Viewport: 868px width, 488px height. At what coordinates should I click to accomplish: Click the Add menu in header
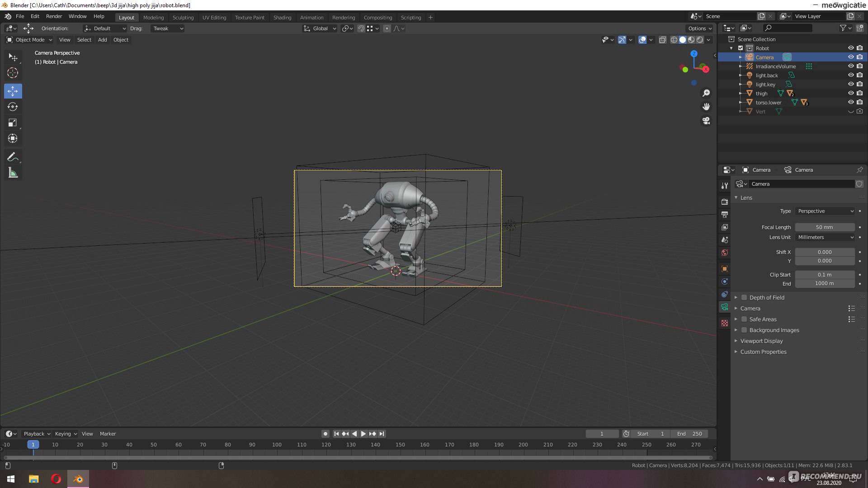(103, 39)
